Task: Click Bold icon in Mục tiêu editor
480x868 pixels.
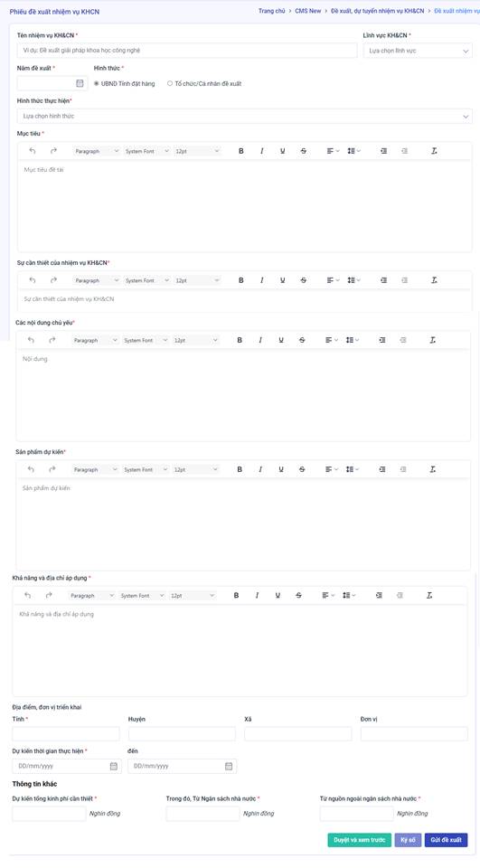Action: (240, 151)
